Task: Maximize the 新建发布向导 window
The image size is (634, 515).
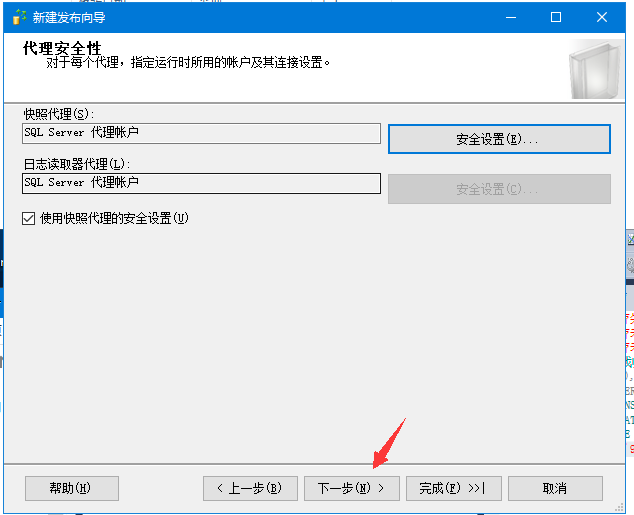Action: point(556,17)
